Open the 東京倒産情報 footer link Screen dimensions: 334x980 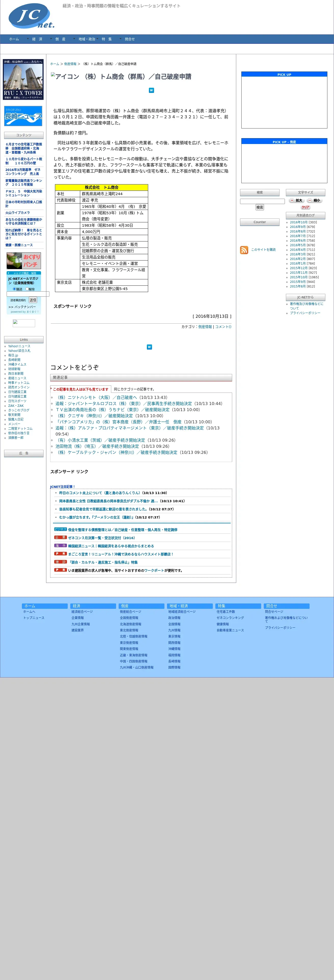(129, 643)
